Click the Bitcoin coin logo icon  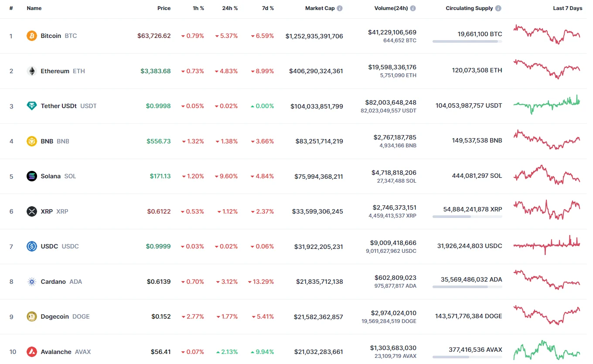click(x=32, y=36)
